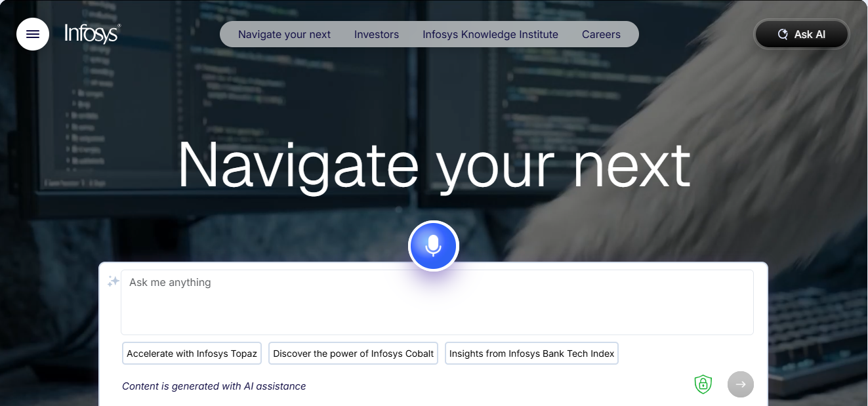Click into the Ask me anything field
Screen dimensions: 868x406
point(437,302)
